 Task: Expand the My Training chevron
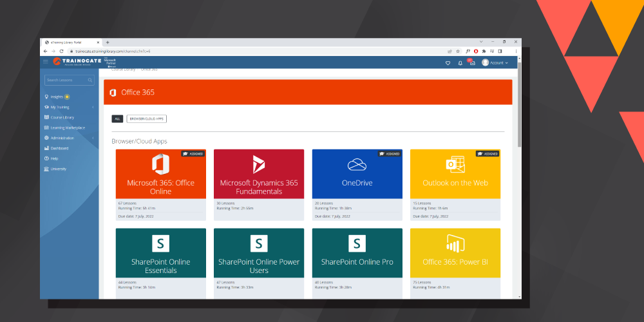pyautogui.click(x=93, y=107)
